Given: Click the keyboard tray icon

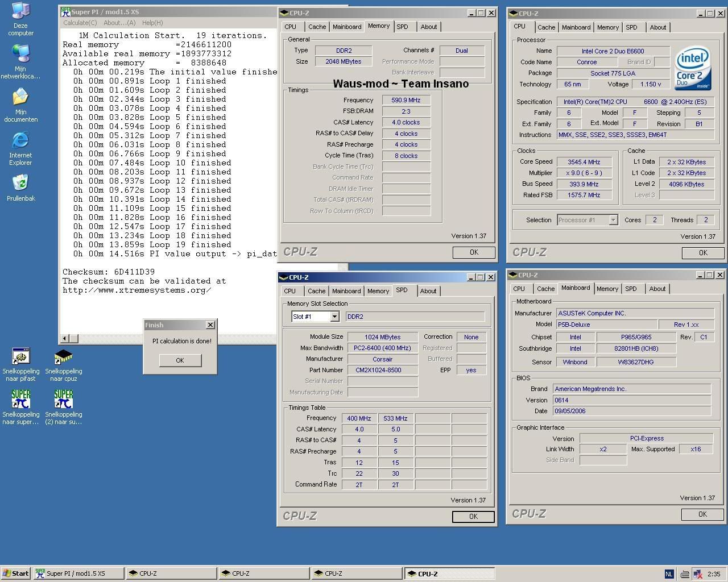Looking at the screenshot, I should (685, 574).
